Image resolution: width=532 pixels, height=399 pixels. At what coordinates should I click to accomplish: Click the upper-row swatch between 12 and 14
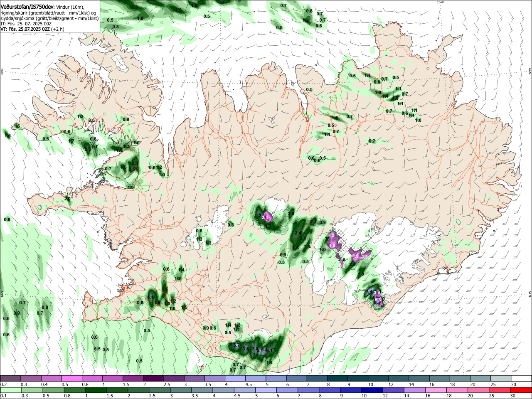click(x=398, y=378)
